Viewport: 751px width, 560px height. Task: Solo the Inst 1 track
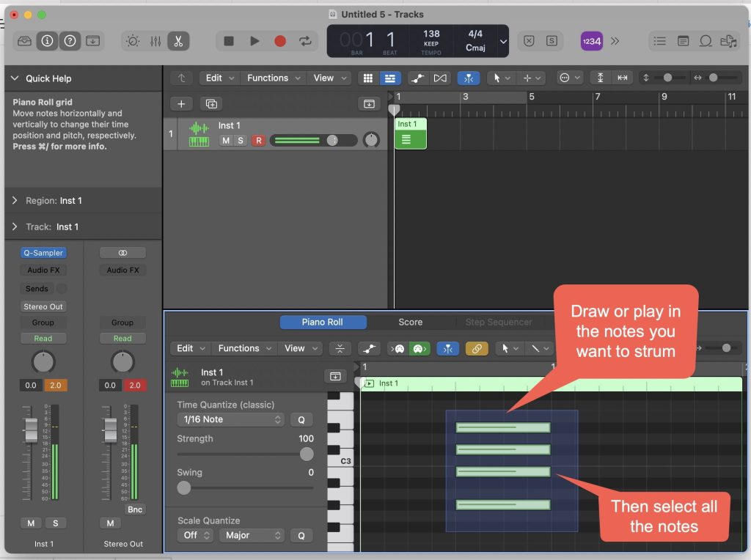[x=239, y=141]
